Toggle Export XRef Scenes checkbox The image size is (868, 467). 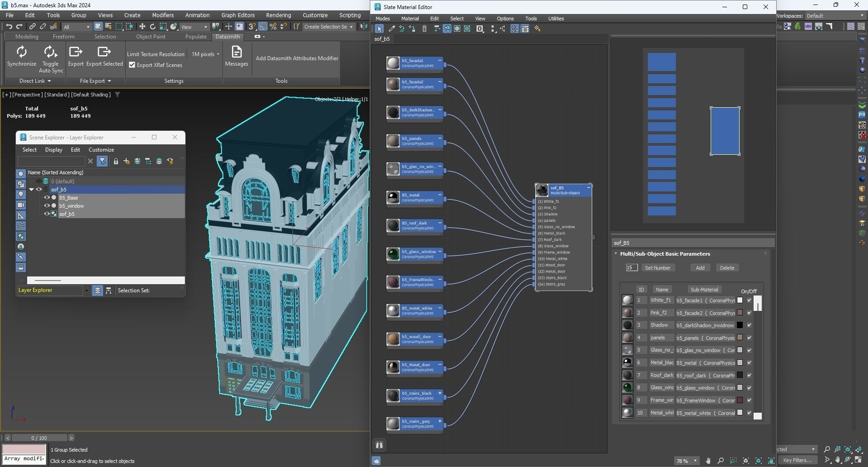pos(132,65)
